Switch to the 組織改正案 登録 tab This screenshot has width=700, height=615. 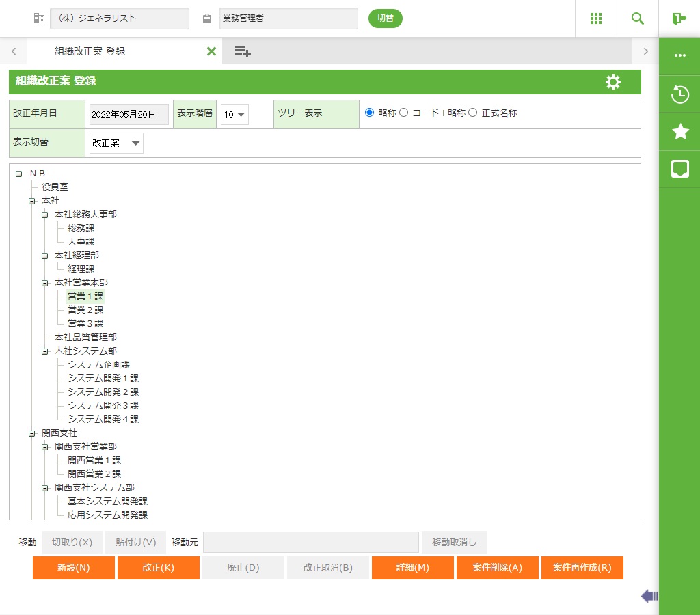pyautogui.click(x=90, y=51)
